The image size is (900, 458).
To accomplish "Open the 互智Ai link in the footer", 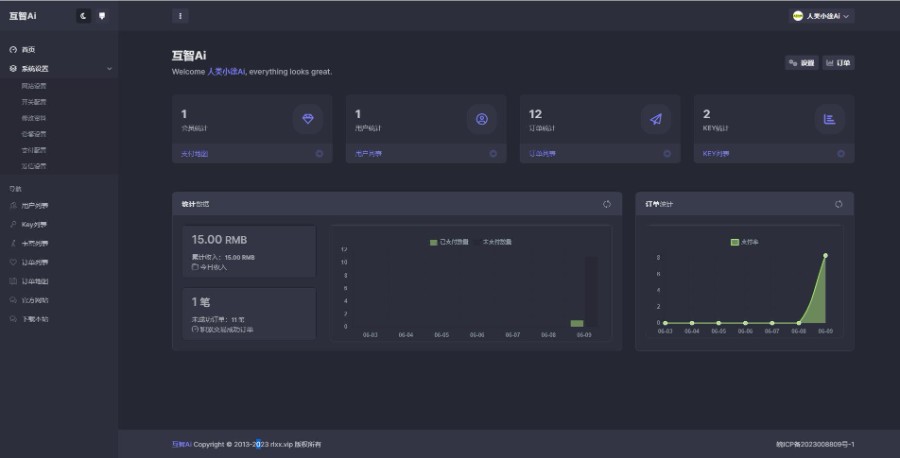I will [182, 444].
